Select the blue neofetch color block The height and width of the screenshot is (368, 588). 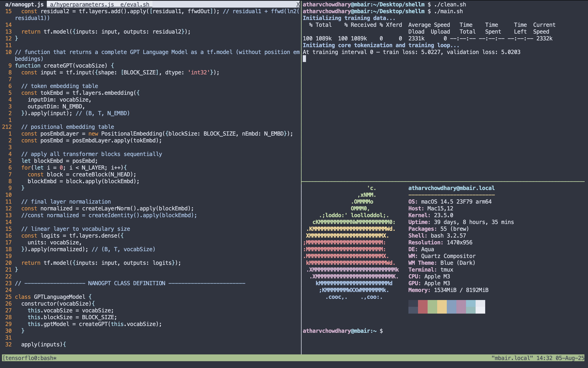click(451, 307)
